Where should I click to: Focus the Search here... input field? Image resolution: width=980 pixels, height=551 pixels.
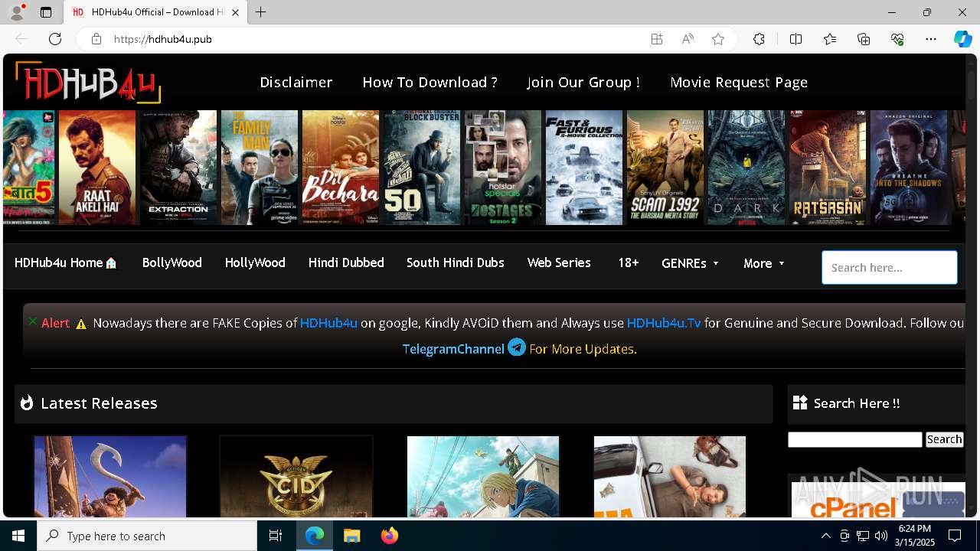[x=890, y=268]
